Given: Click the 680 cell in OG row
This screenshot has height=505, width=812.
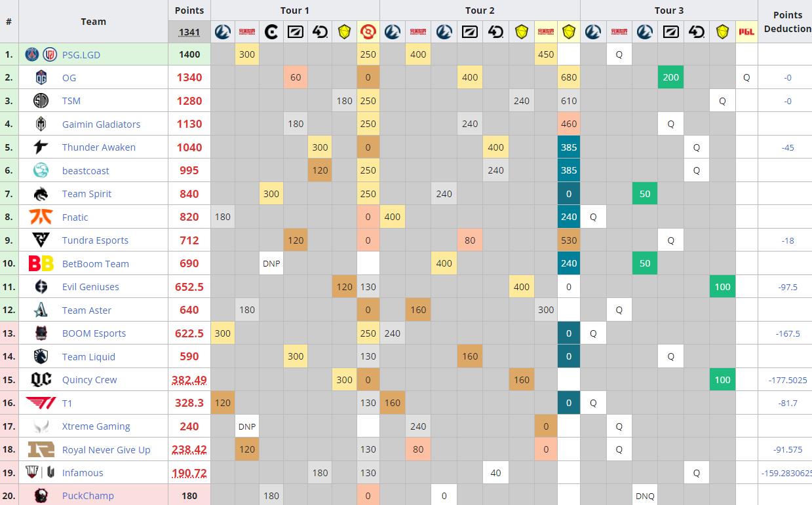Looking at the screenshot, I should pos(569,77).
